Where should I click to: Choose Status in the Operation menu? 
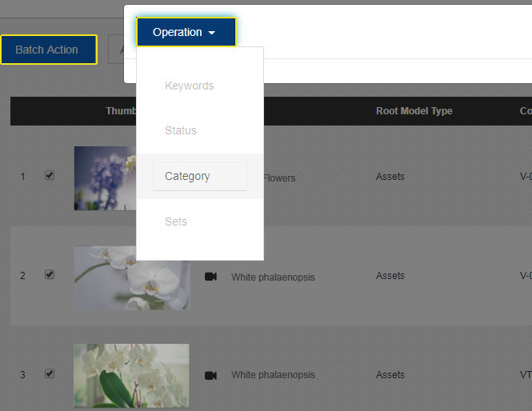click(181, 130)
